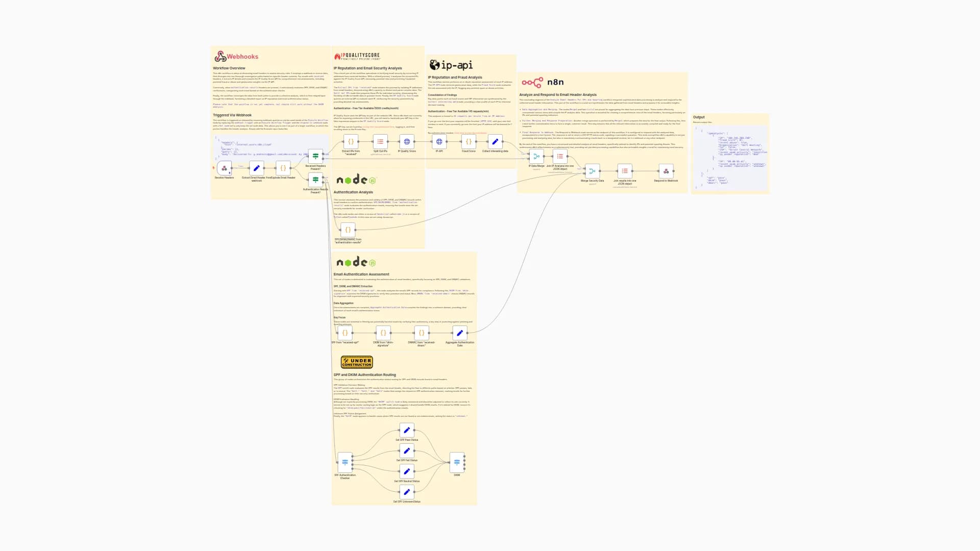Select the Aggregate Authentication Data node
The width and height of the screenshot is (980, 551).
460,333
